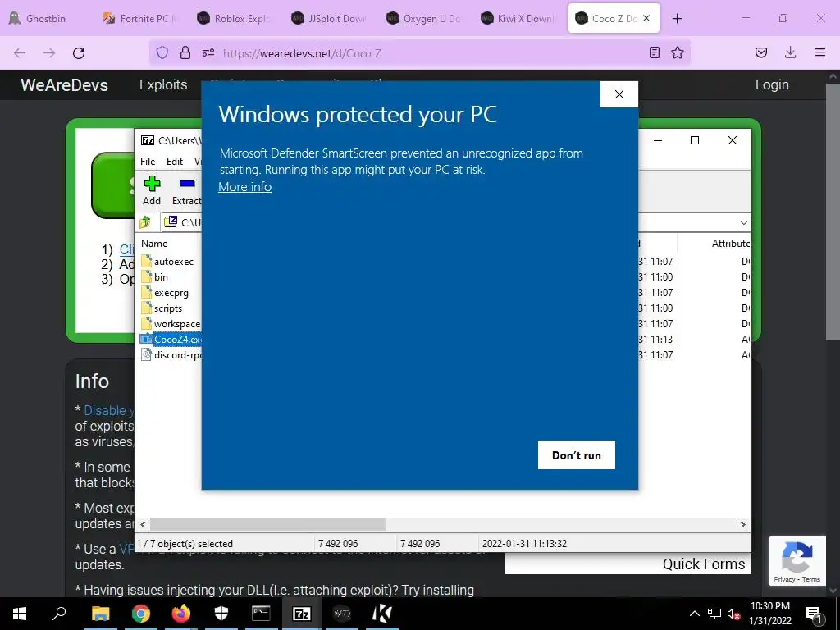Open Windows taskbar search
Screen dimensions: 840x630
coord(59,614)
